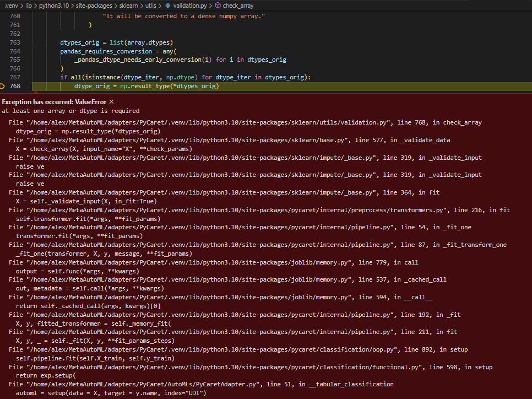The height and width of the screenshot is (399, 532).
Task: Select the .venv breadcrumb item
Action: [x=12, y=6]
